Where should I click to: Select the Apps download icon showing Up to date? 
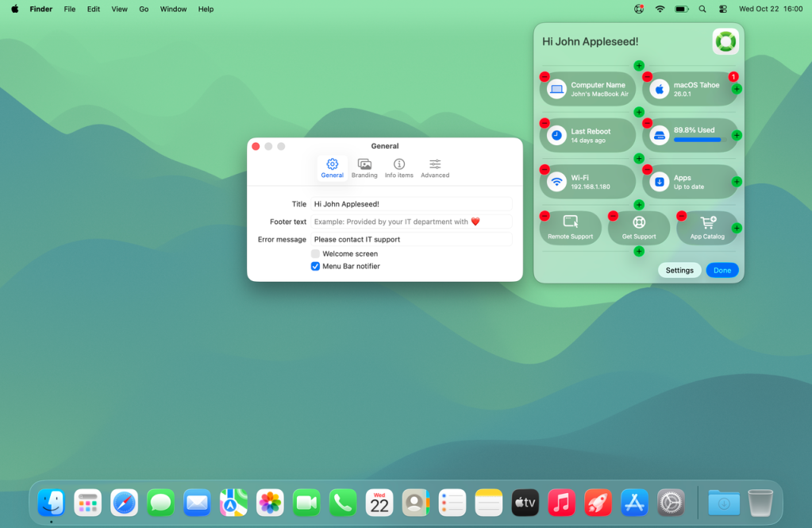[659, 181]
